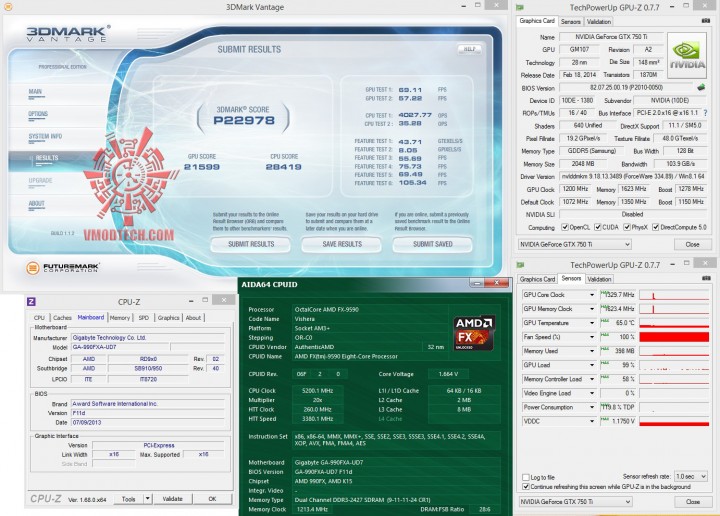Switch to Caches tab in CPU-Z
Viewport: 720px width, 516px height.
tap(62, 318)
